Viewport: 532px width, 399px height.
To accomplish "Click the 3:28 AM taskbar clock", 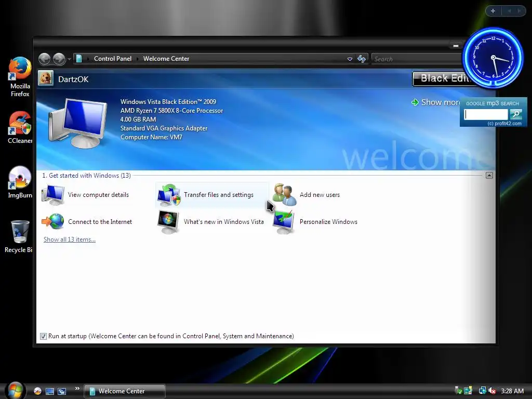I will point(512,391).
